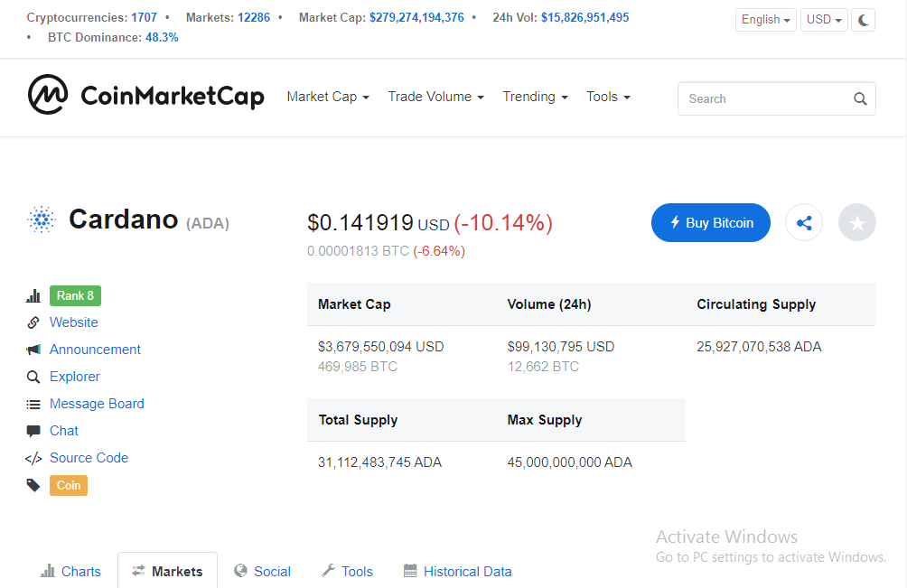
Task: Open the English language dropdown
Action: point(766,20)
